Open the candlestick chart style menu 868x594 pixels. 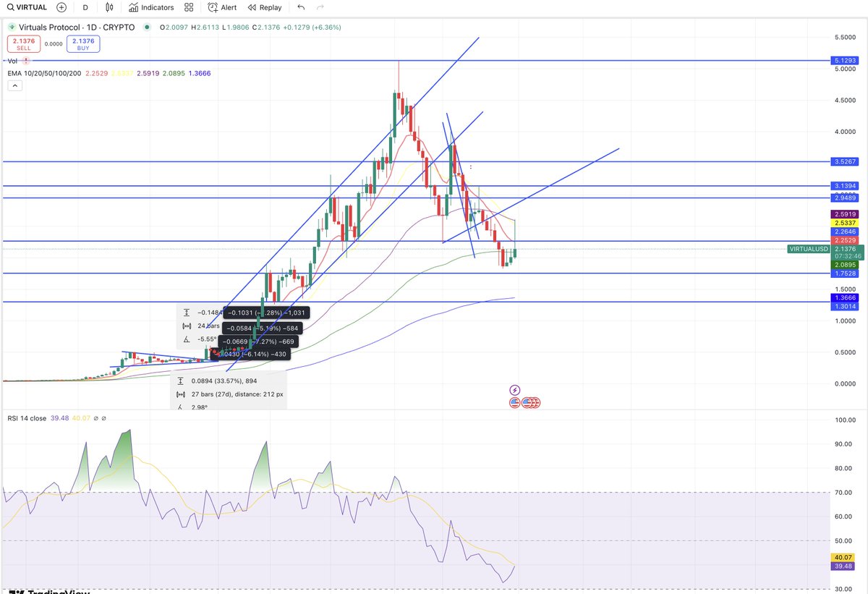point(109,7)
